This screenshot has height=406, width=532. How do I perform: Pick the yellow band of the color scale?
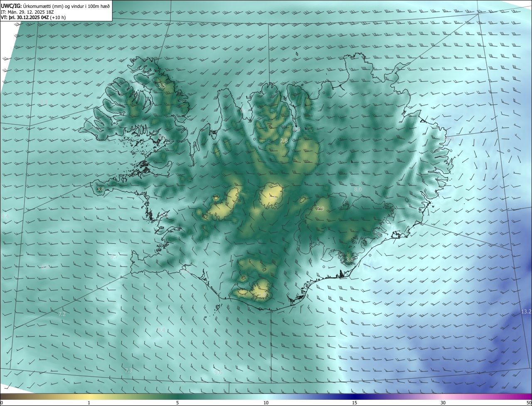pyautogui.click(x=89, y=396)
